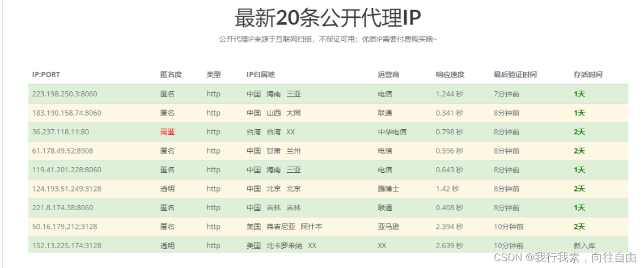Click the 匿名度 column header
The width and height of the screenshot is (644, 268).
pyautogui.click(x=171, y=75)
